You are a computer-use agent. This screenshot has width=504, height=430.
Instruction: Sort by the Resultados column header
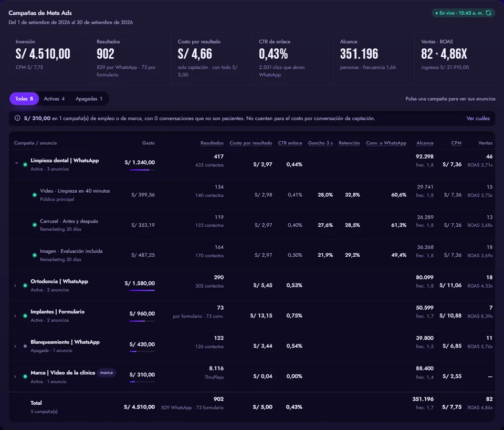pyautogui.click(x=212, y=143)
